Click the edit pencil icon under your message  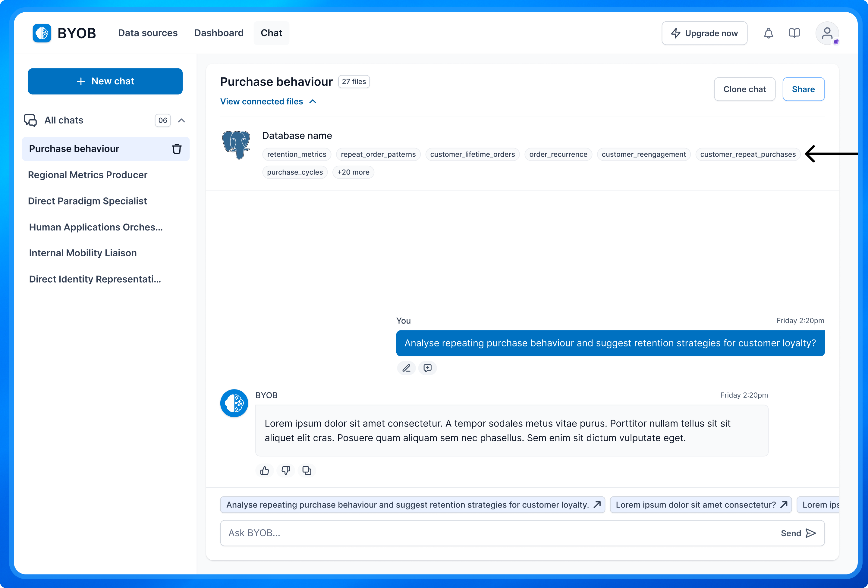(406, 368)
